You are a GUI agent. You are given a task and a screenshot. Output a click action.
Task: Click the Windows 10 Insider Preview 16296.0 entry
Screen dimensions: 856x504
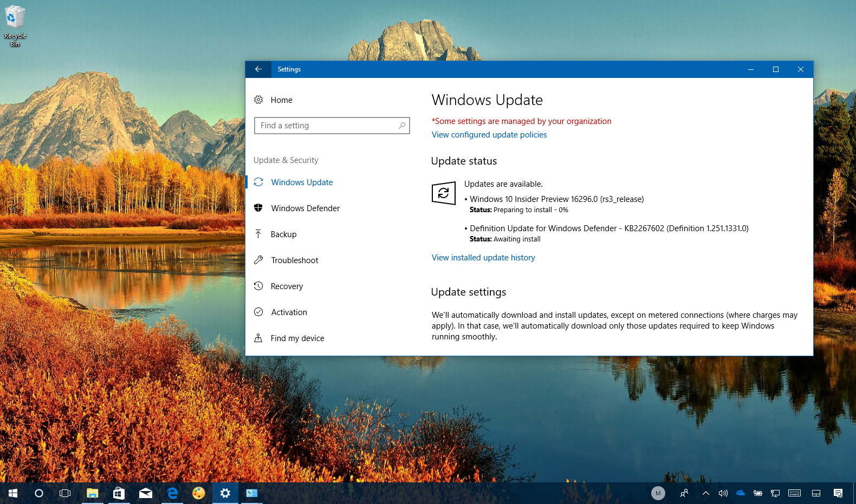tap(557, 199)
